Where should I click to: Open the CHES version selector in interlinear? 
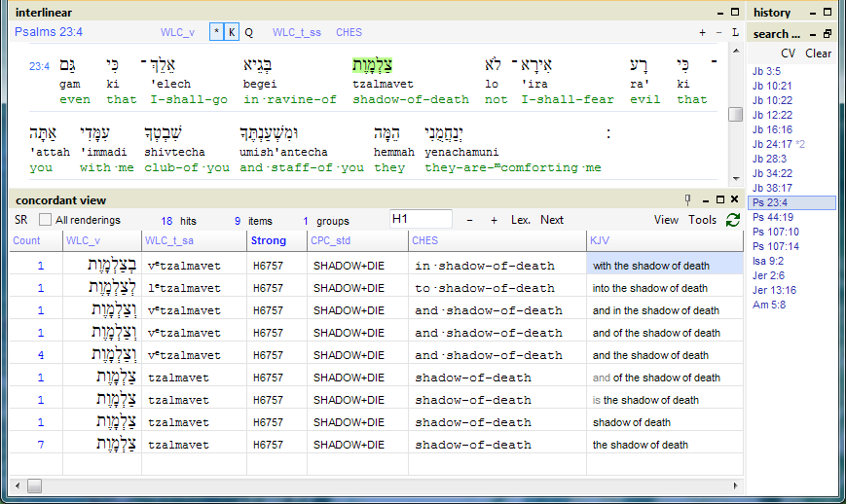tap(349, 32)
